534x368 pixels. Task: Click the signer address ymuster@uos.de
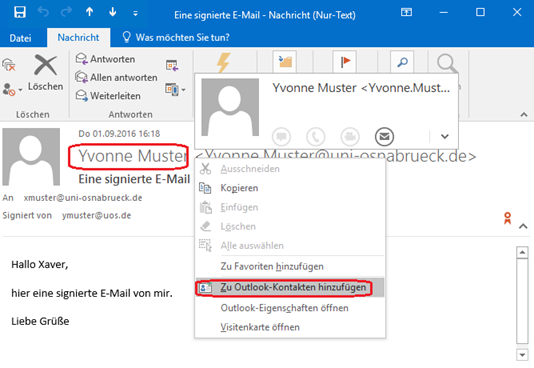click(x=96, y=215)
